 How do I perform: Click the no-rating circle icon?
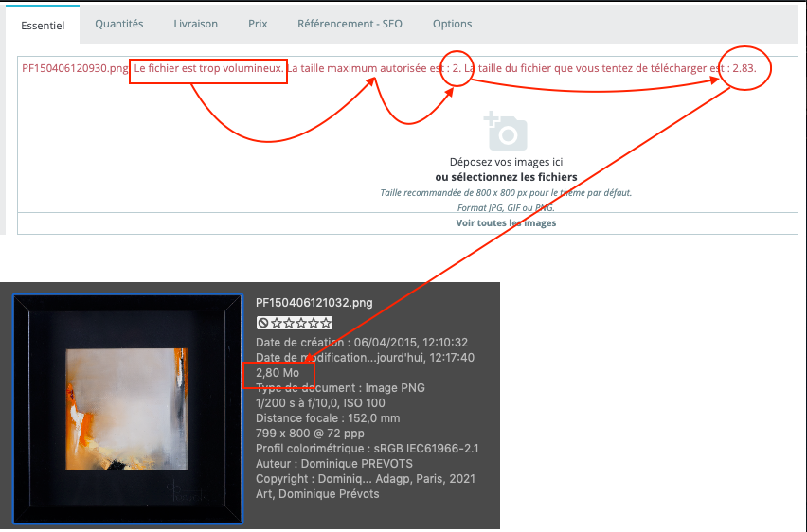coord(263,323)
